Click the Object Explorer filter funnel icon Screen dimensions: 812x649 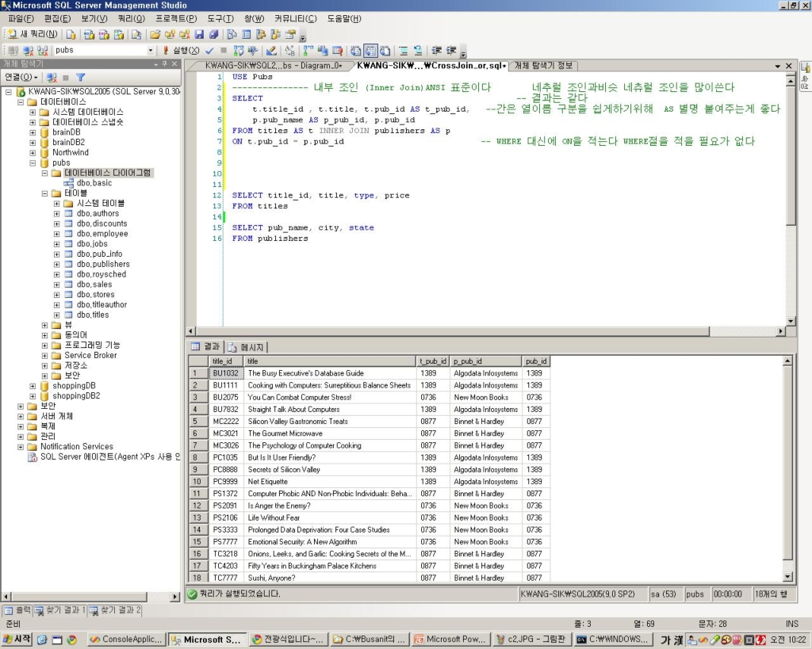click(x=80, y=78)
